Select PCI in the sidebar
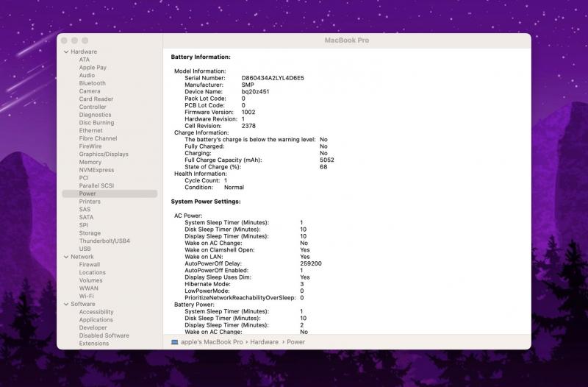This screenshot has height=387, width=588. (x=84, y=178)
